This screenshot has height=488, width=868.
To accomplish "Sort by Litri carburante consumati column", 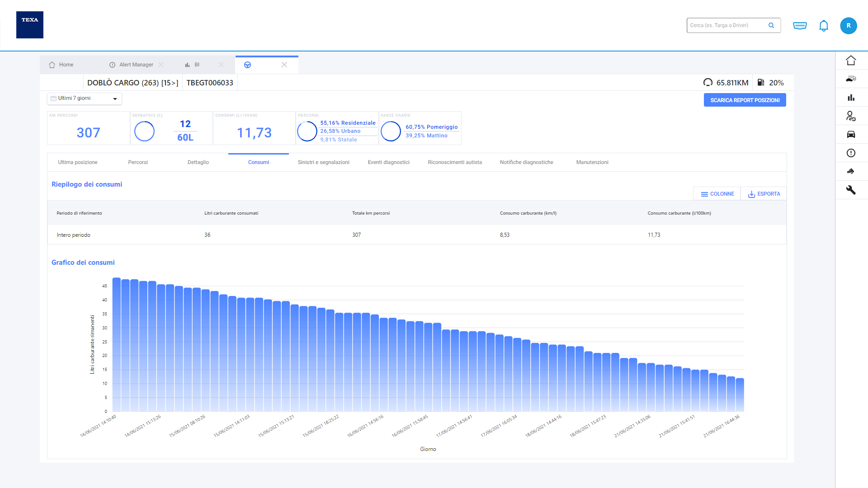I will pos(231,213).
